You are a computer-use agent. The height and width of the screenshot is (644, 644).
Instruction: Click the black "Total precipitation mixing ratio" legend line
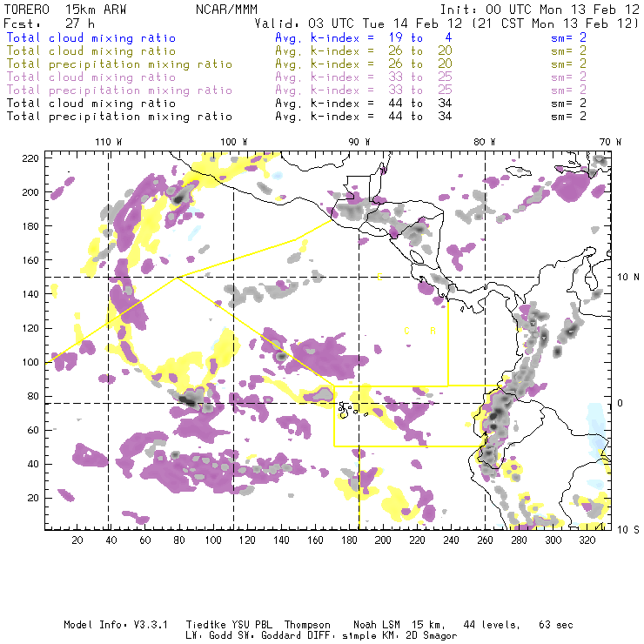pos(119,117)
